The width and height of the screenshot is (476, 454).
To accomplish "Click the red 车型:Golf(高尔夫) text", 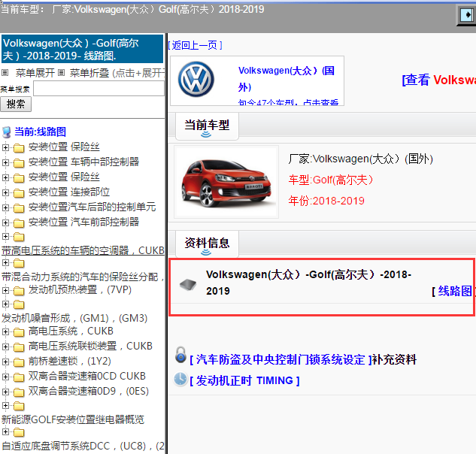I will click(x=331, y=180).
